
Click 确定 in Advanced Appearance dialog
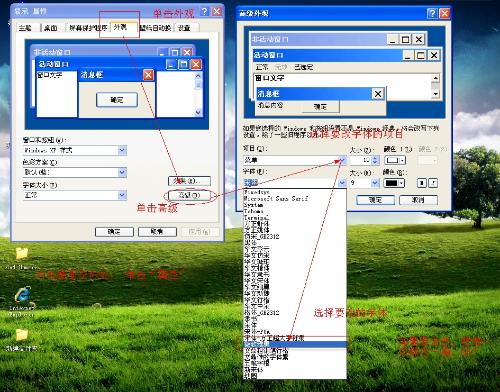pos(376,200)
